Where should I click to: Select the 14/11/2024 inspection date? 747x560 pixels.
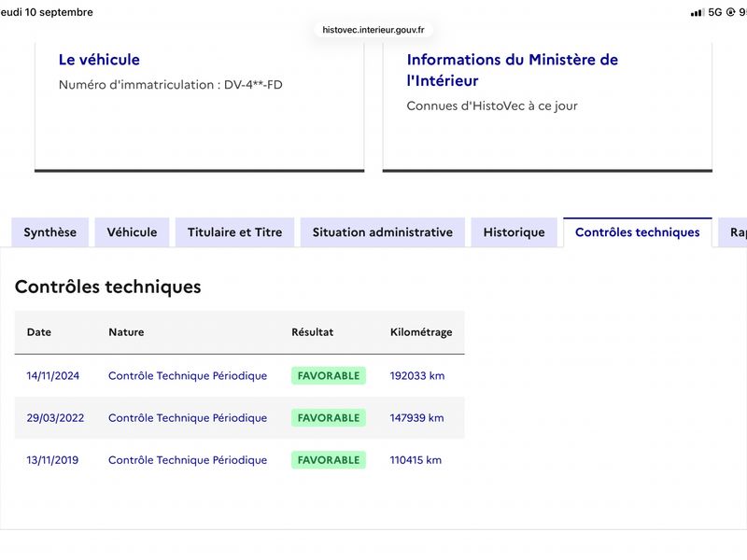pyautogui.click(x=53, y=376)
